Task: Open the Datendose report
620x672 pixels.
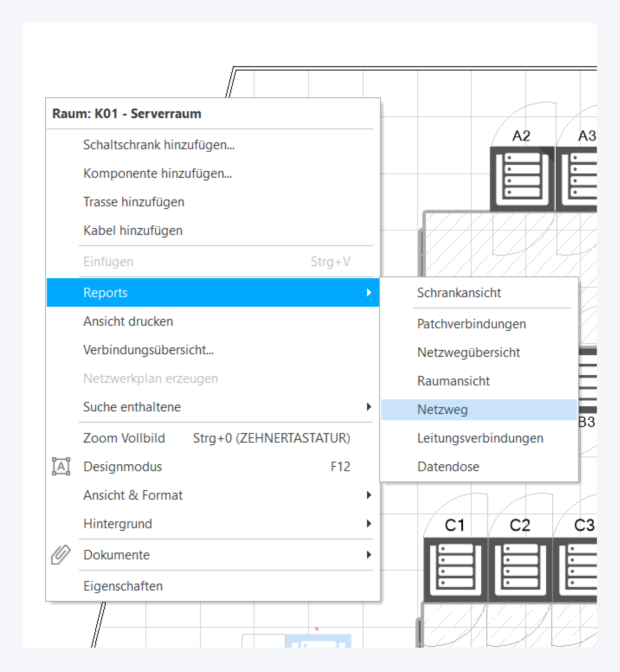Action: pos(448,467)
